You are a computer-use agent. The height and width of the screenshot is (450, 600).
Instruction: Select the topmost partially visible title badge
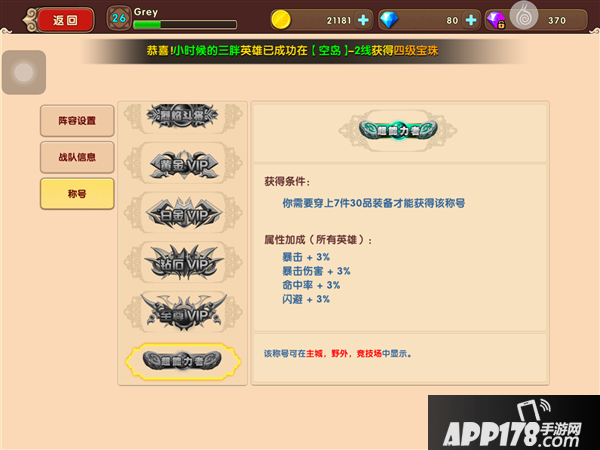183,116
